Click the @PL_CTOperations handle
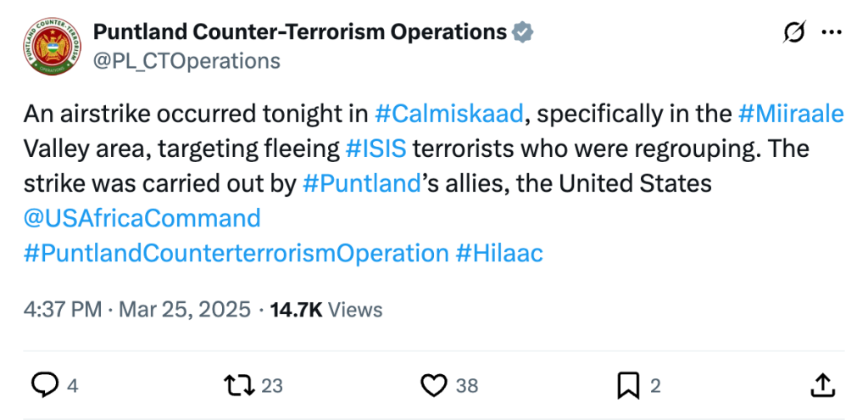Screen dimensions: 868x420 (x=186, y=60)
